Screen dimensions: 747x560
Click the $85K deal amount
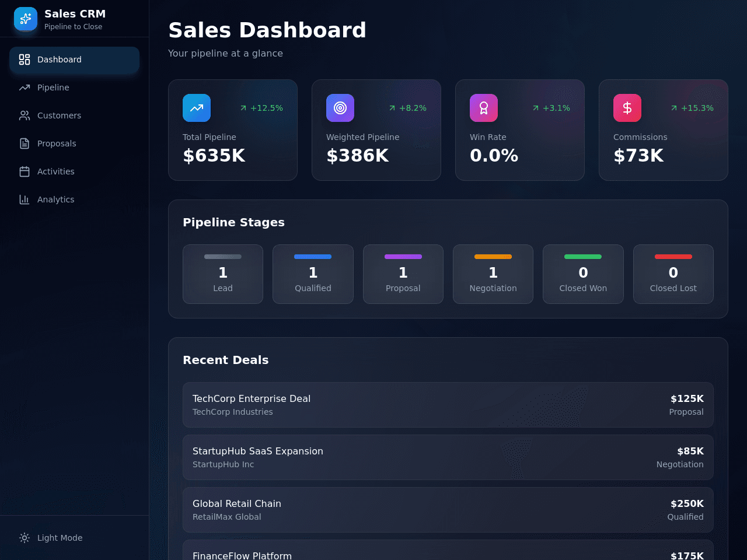690,452
